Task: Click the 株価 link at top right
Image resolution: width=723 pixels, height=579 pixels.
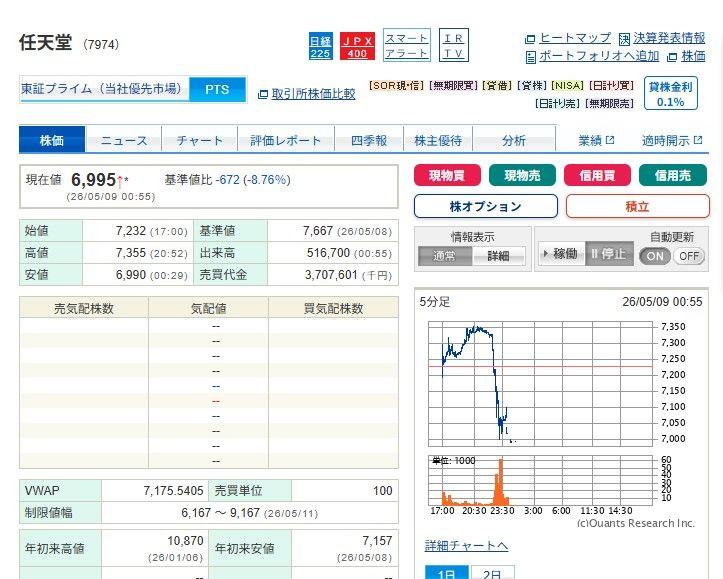Action: [x=693, y=56]
